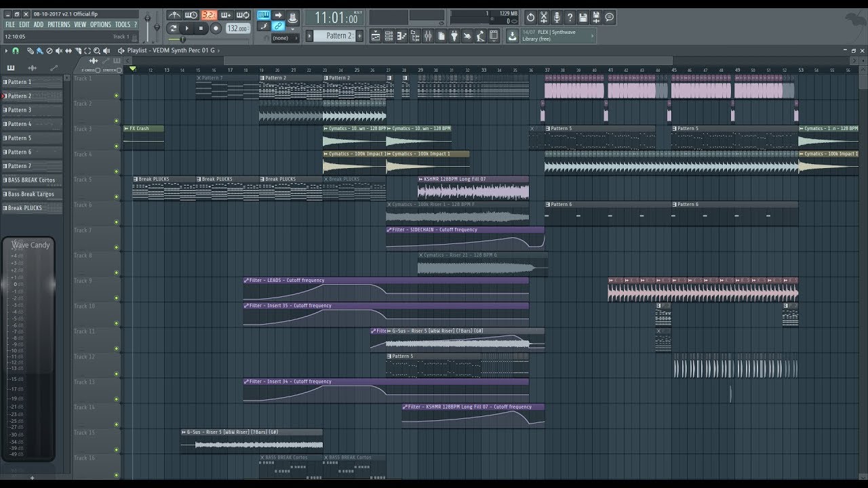Screen dimensions: 868x488
Task: Open the ADD menu
Action: point(38,24)
